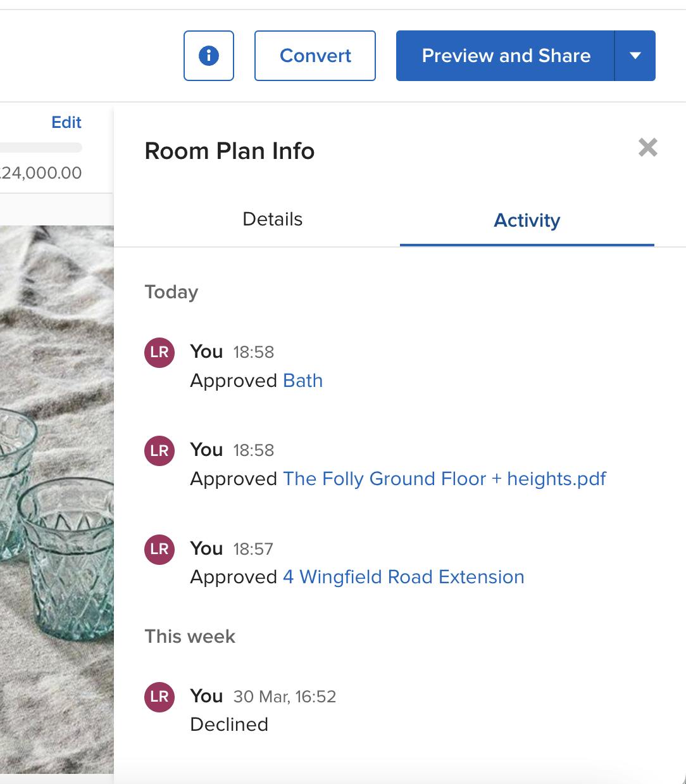686x784 pixels.
Task: Click the Convert button
Action: pyautogui.click(x=315, y=56)
